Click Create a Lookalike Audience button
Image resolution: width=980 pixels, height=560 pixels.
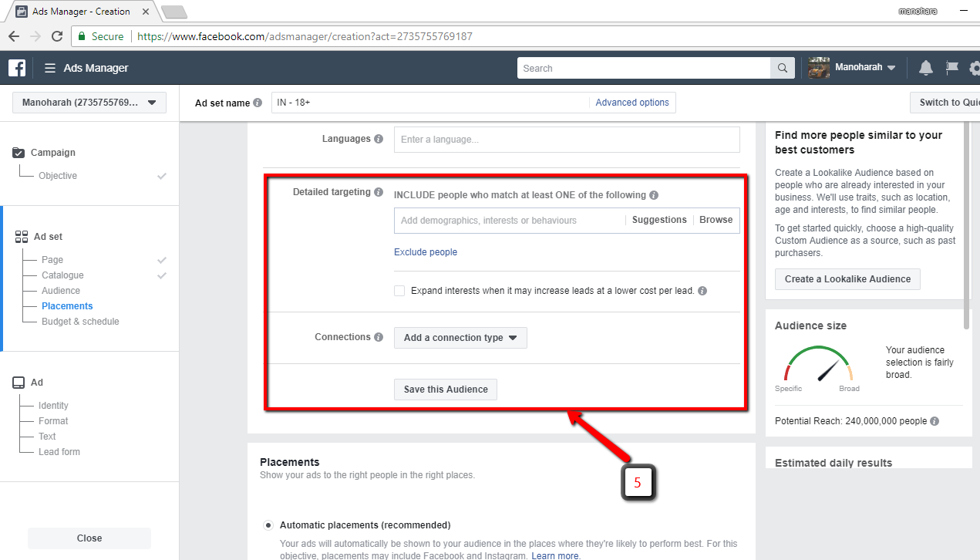point(847,279)
